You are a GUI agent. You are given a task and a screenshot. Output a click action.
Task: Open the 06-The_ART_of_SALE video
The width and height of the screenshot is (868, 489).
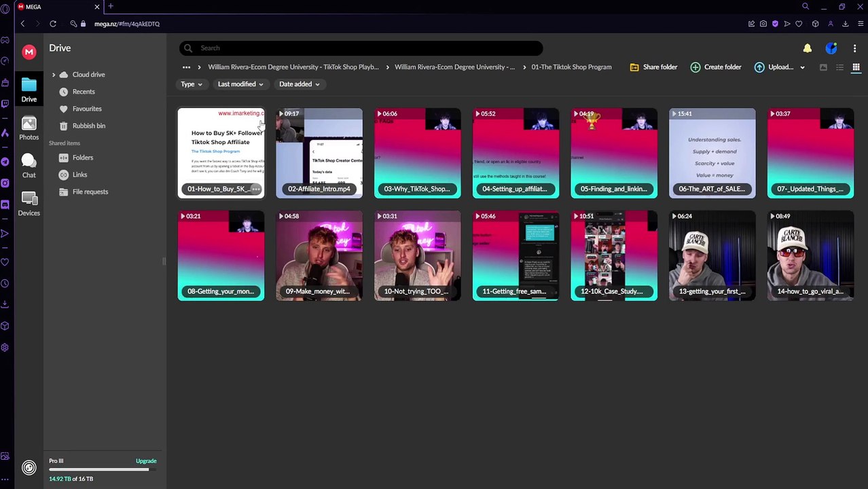tap(712, 153)
